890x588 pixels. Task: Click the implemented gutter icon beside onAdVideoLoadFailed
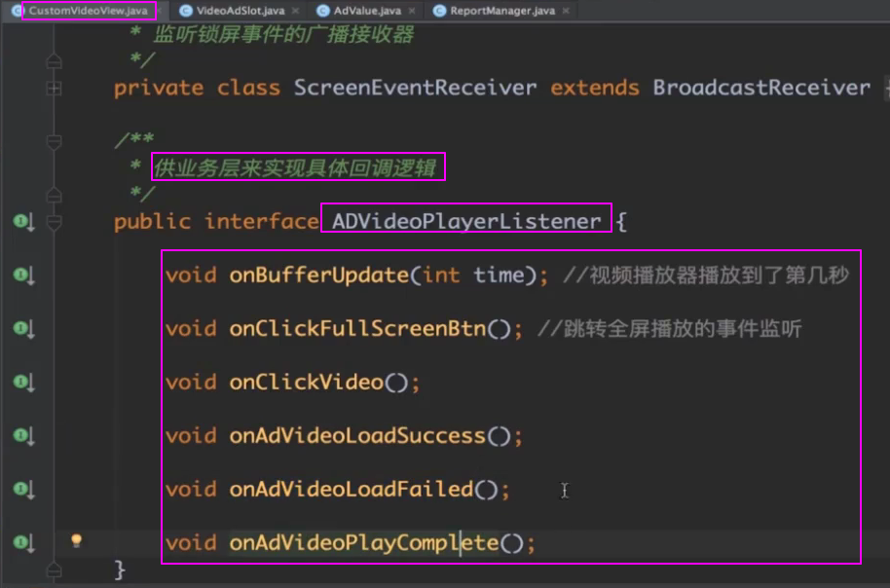tap(23, 490)
